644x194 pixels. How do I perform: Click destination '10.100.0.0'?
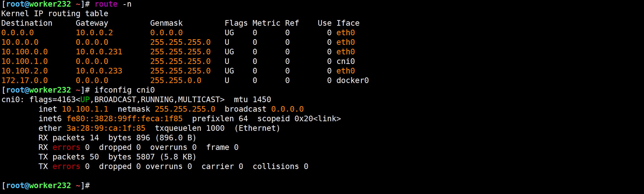click(24, 52)
